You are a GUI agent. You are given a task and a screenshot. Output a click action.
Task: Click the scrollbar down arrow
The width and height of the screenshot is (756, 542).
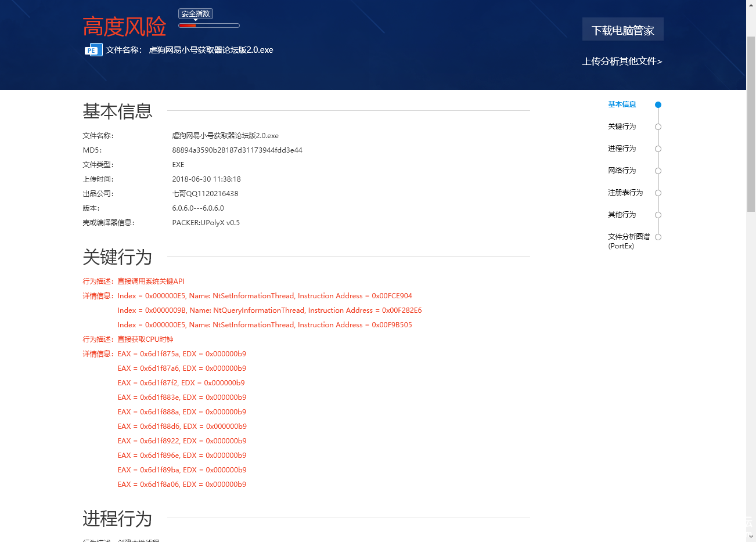pos(751,537)
